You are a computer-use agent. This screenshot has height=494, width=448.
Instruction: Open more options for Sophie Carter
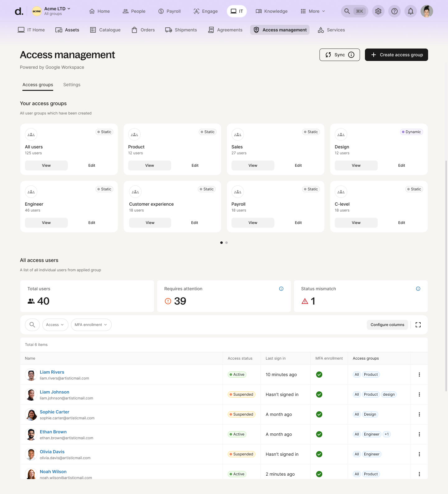click(x=419, y=414)
